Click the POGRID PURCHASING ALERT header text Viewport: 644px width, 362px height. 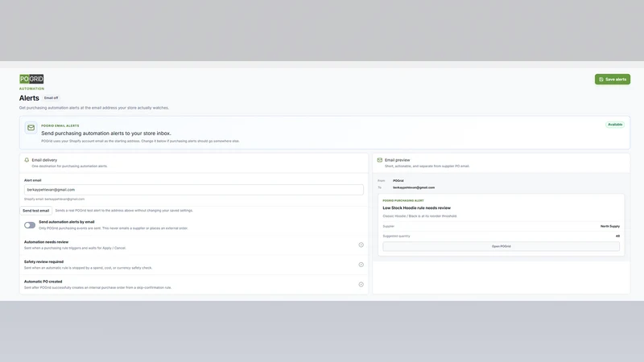click(403, 200)
